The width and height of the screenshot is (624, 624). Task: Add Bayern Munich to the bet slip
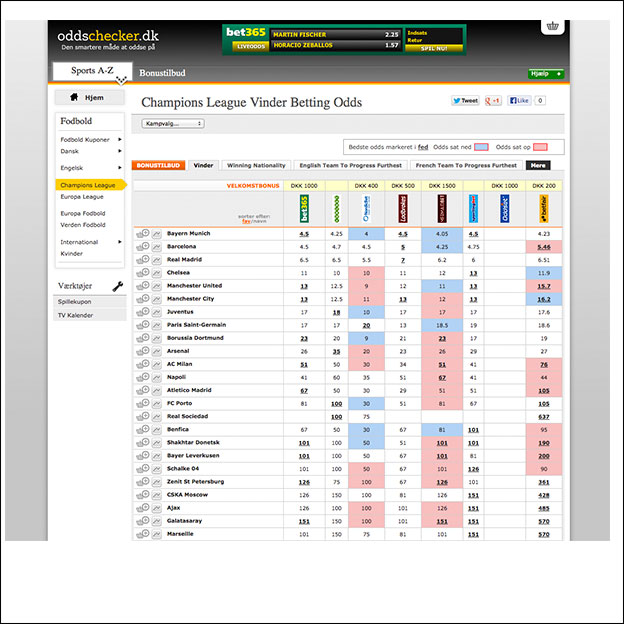[143, 234]
